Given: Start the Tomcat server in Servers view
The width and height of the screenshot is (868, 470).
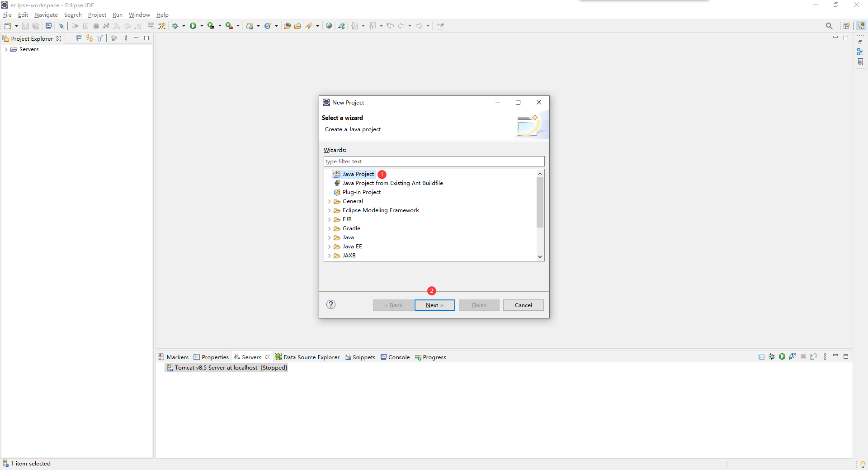Looking at the screenshot, I should click(782, 356).
